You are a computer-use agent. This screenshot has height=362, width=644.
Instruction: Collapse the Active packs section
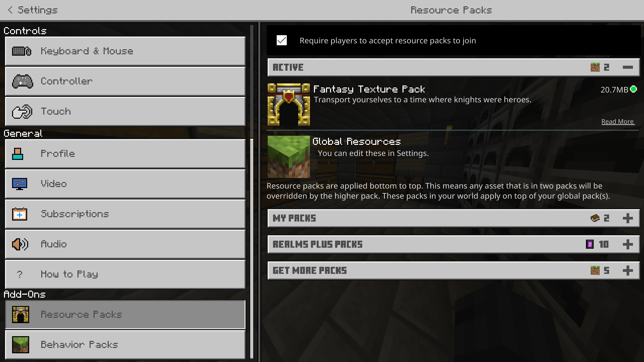click(x=628, y=67)
